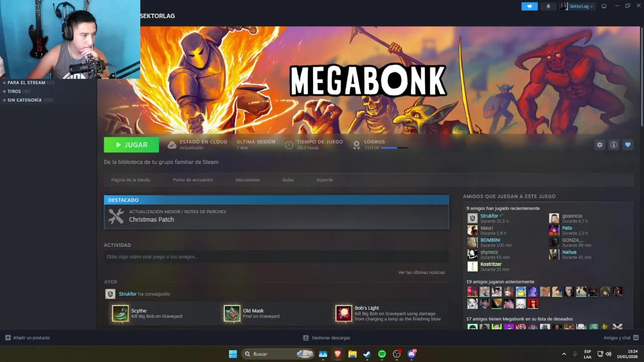Screen dimensions: 644x362
Task: Click friend GONZA in friends list
Action: [573, 240]
